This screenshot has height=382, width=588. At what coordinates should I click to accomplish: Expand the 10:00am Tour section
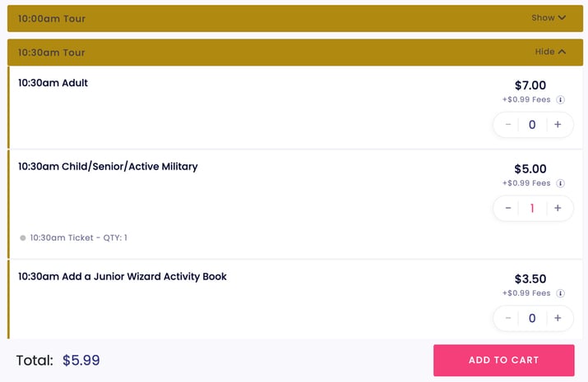[549, 17]
